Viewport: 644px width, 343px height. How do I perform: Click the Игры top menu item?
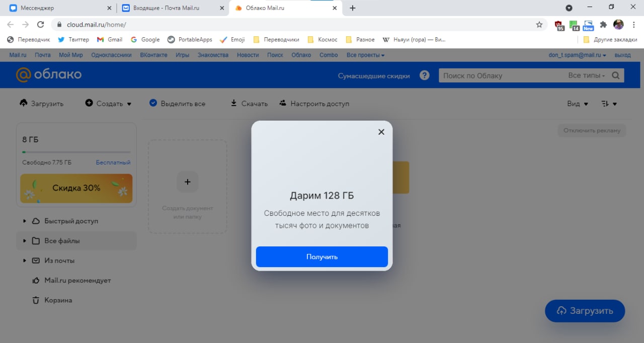(182, 55)
